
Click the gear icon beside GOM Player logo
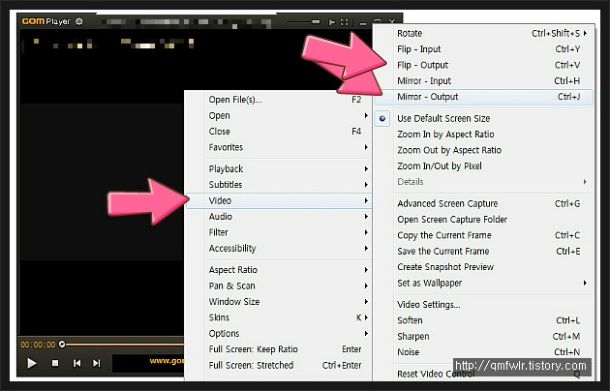point(79,21)
